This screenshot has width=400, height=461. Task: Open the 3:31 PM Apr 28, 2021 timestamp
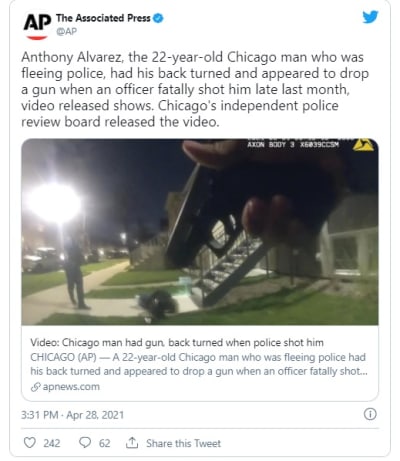[x=72, y=415]
